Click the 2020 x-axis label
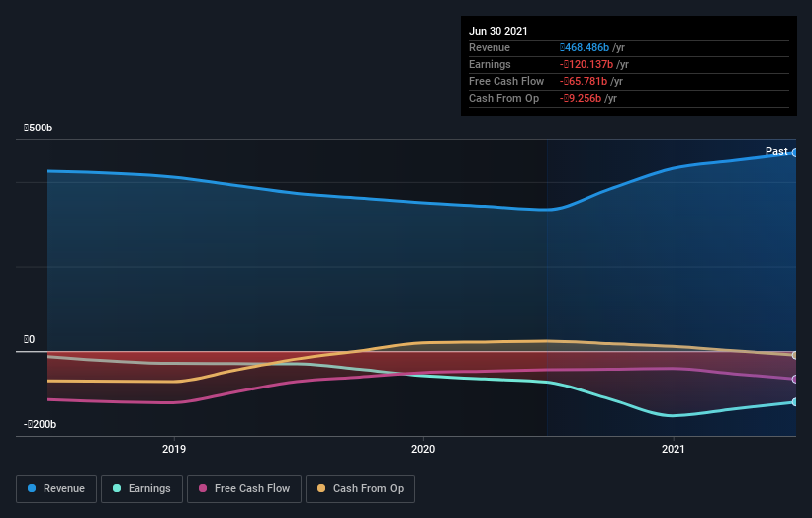The image size is (812, 518). click(x=423, y=449)
